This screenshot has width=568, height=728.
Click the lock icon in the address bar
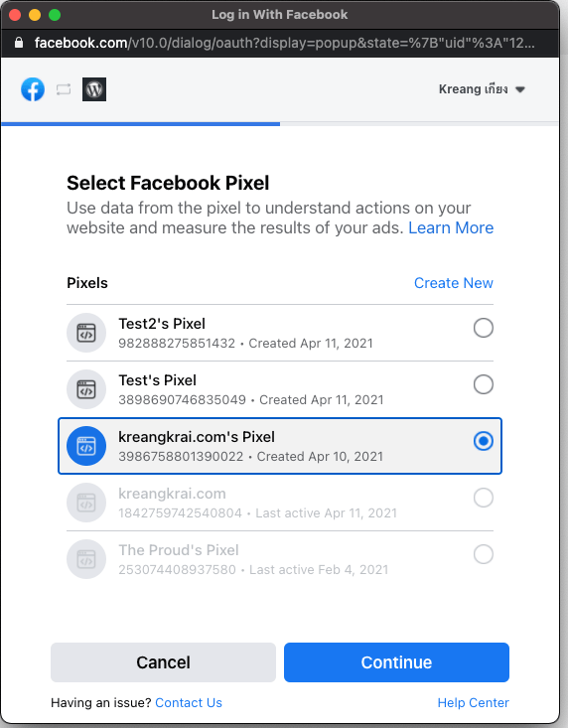tap(19, 43)
